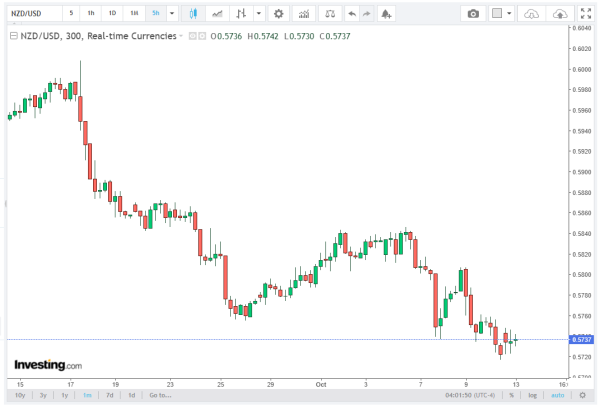Click the compare symbols scale icon

tap(329, 14)
